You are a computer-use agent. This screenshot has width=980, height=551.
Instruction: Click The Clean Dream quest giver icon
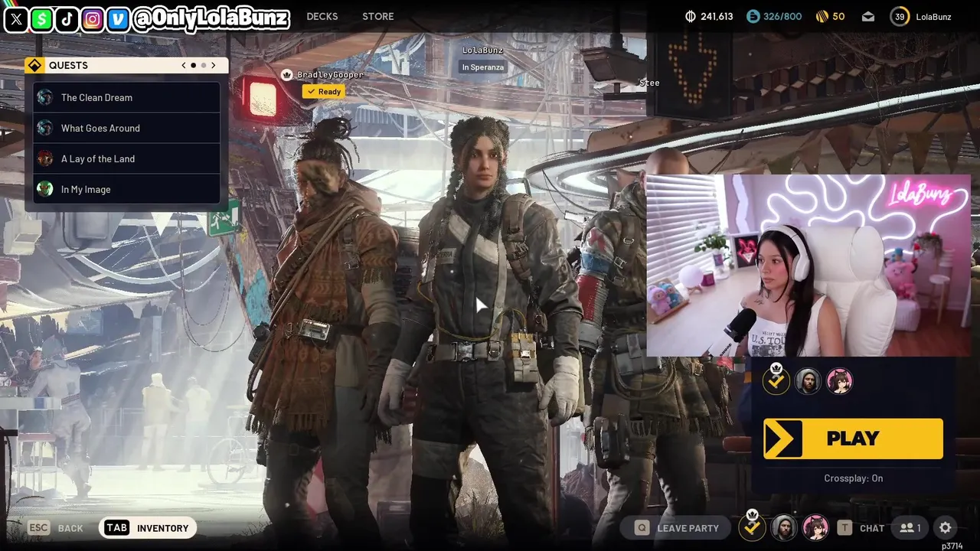[x=45, y=97]
